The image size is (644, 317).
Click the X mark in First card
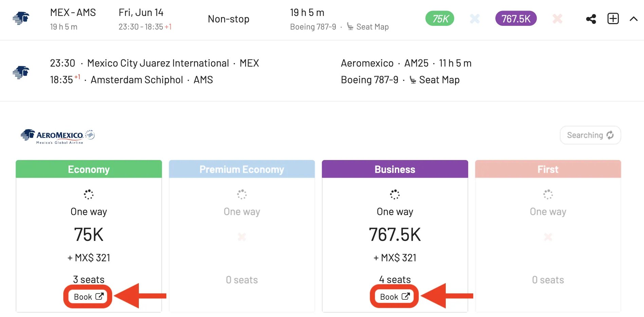tap(548, 236)
